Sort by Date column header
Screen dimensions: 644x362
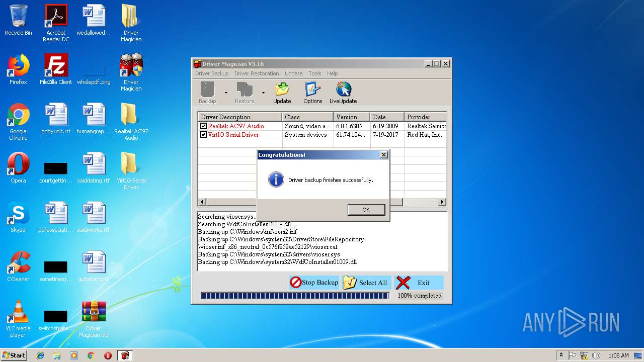click(x=387, y=117)
